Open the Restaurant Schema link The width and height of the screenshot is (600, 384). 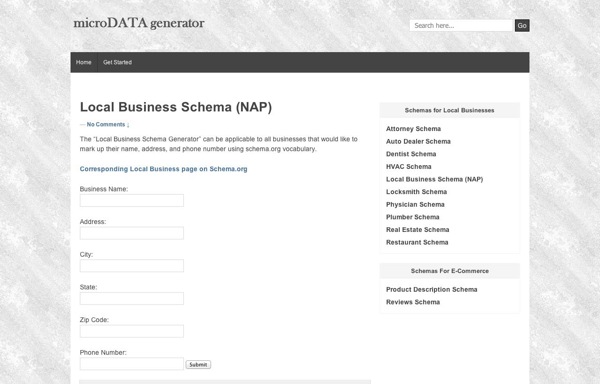417,242
